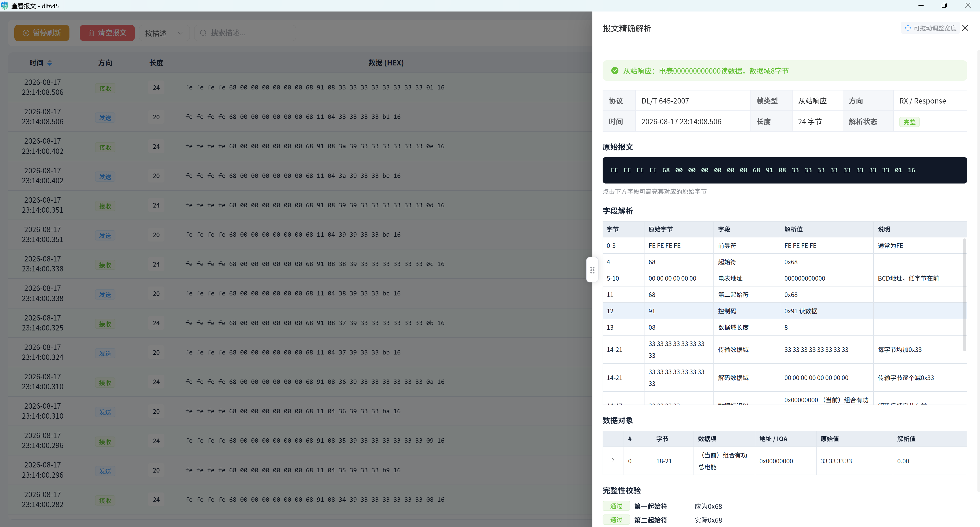
Task: Sort by the 时间 column arrows
Action: coord(50,63)
